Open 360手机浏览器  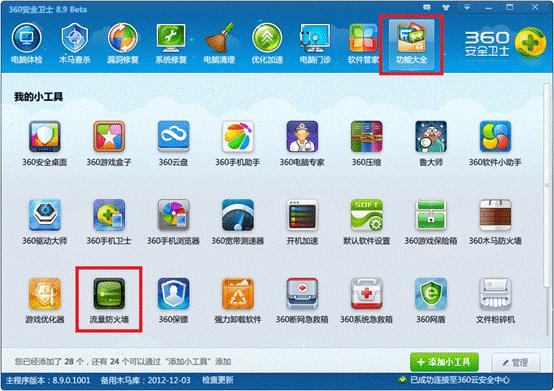coord(173,222)
